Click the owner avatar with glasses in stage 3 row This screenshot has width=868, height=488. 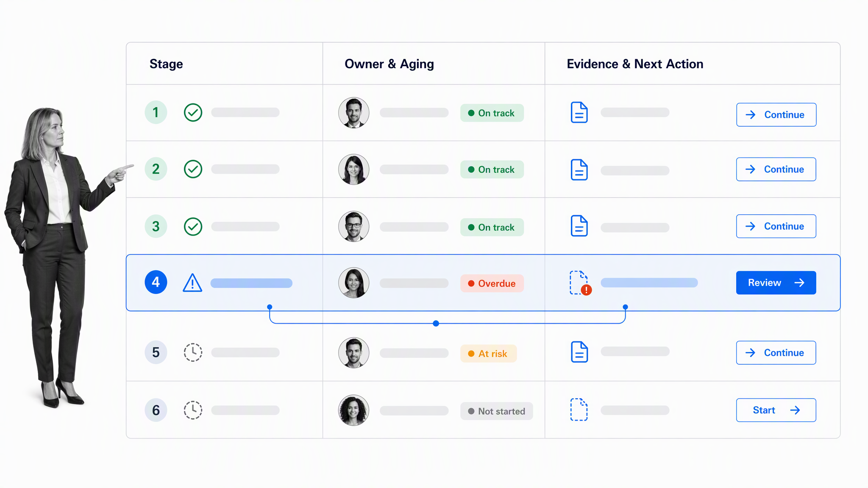[x=354, y=227]
